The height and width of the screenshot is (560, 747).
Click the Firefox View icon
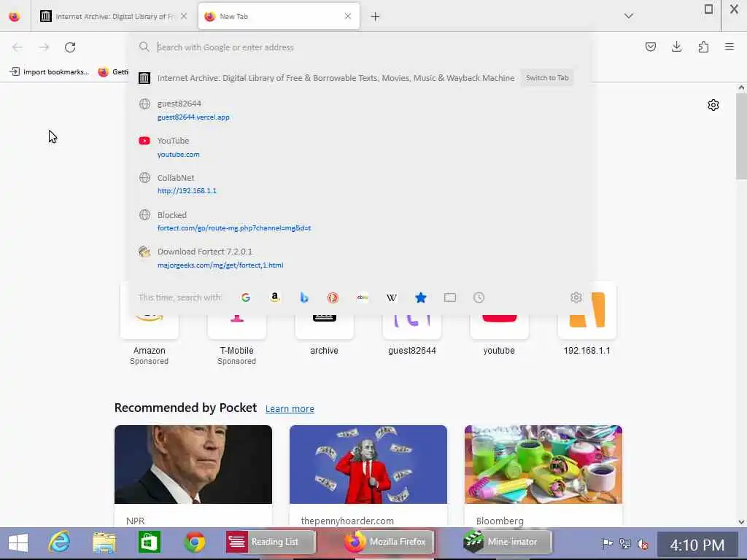[15, 16]
